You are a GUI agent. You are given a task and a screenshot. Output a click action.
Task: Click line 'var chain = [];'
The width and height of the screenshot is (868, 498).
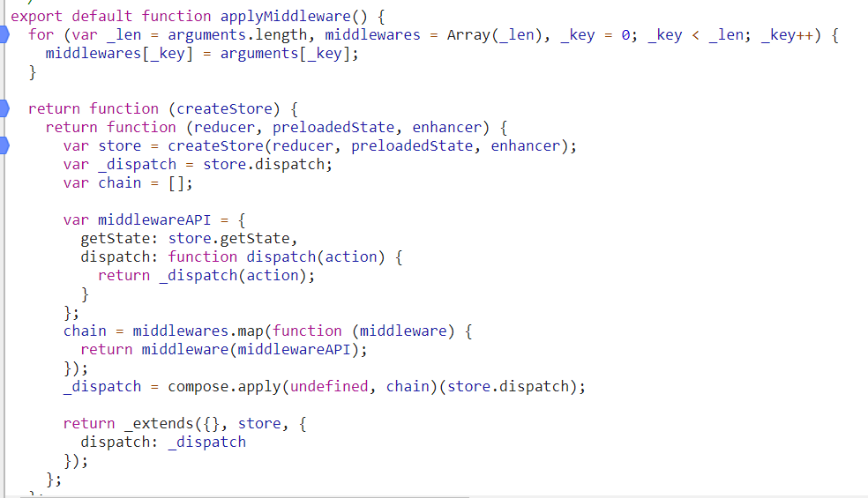point(128,182)
